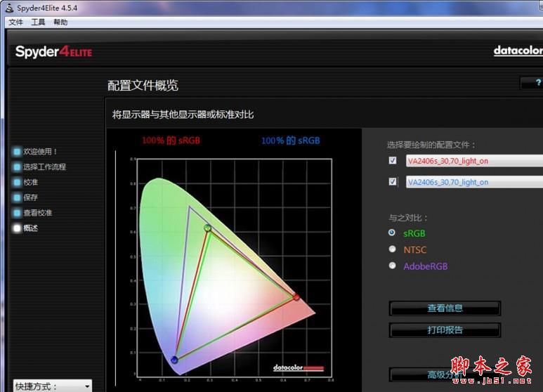The image size is (543, 392).
Task: Click the Spyder app icon in title bar
Action: pyautogui.click(x=9, y=8)
